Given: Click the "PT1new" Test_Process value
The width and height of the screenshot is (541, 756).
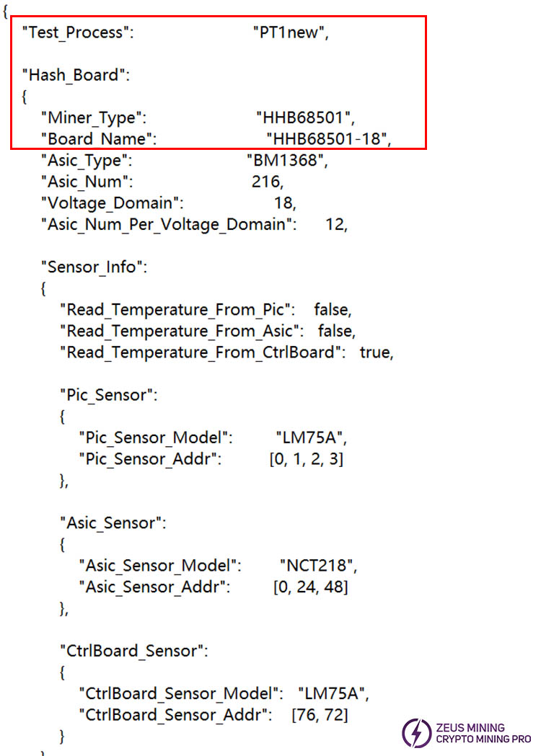Looking at the screenshot, I should pos(291,33).
